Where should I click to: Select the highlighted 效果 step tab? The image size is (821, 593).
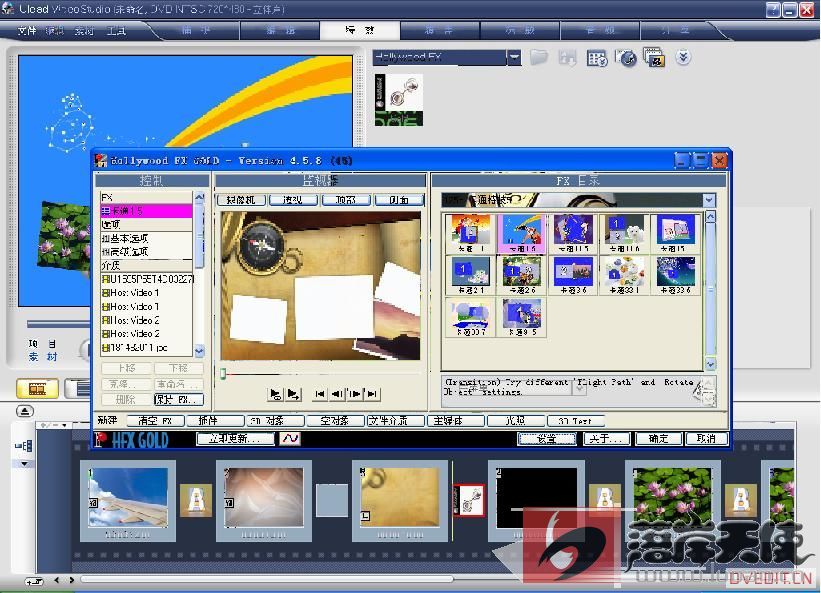pyautogui.click(x=360, y=30)
